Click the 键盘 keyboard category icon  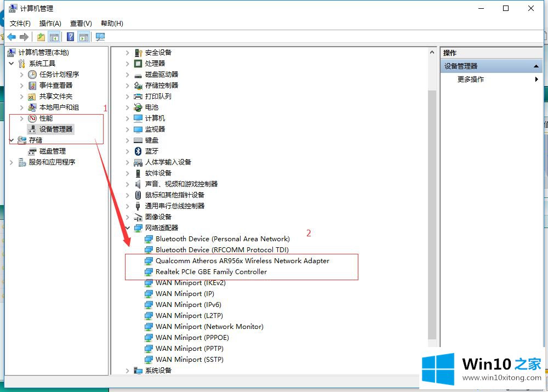(x=138, y=140)
